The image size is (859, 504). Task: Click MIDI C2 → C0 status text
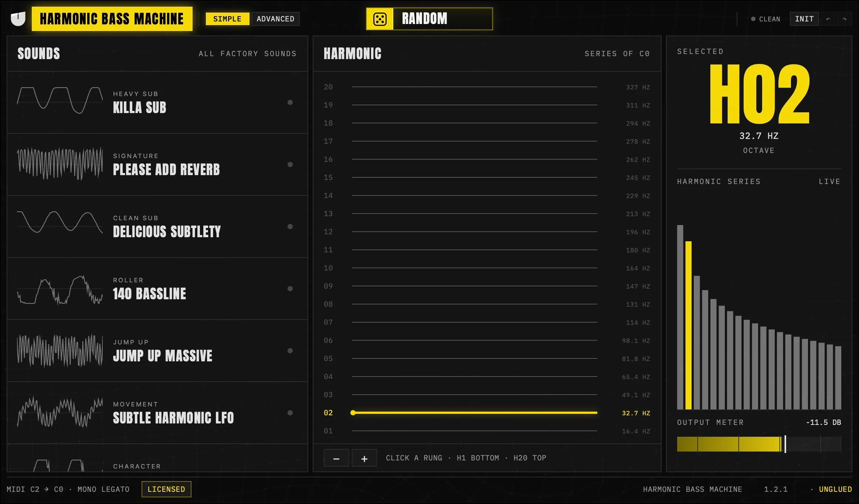pyautogui.click(x=35, y=489)
